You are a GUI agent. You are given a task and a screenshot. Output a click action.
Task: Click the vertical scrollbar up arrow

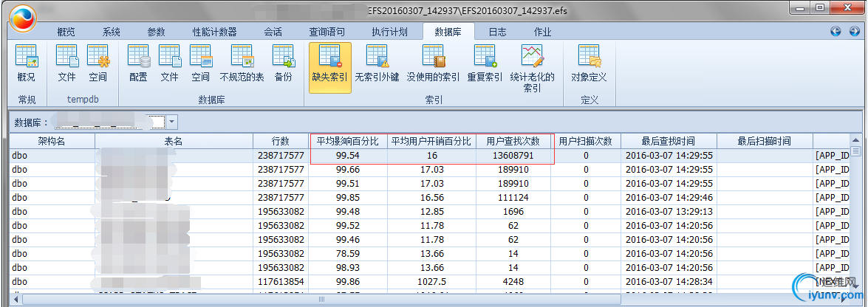[x=855, y=139]
